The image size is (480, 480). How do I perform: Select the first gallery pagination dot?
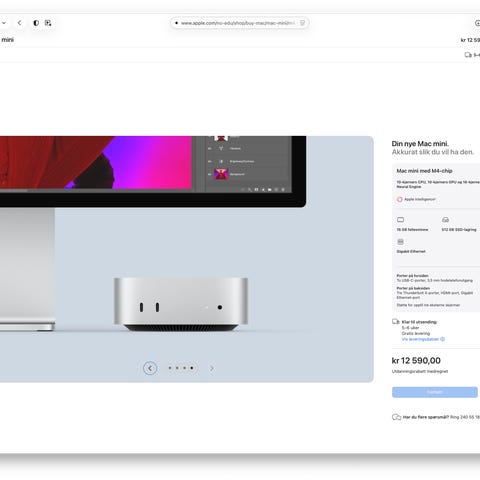170,368
